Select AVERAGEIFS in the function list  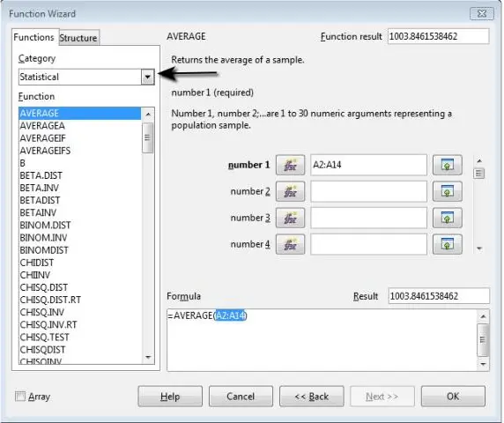(79, 151)
